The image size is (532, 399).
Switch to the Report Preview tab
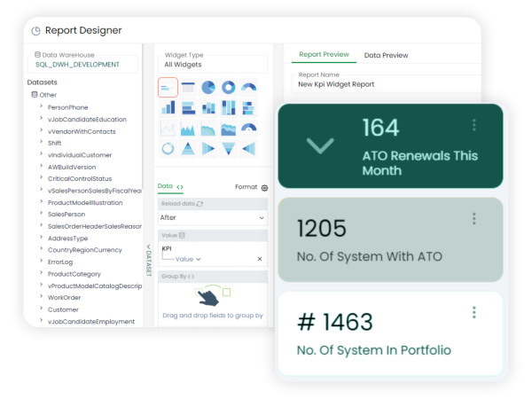(324, 55)
